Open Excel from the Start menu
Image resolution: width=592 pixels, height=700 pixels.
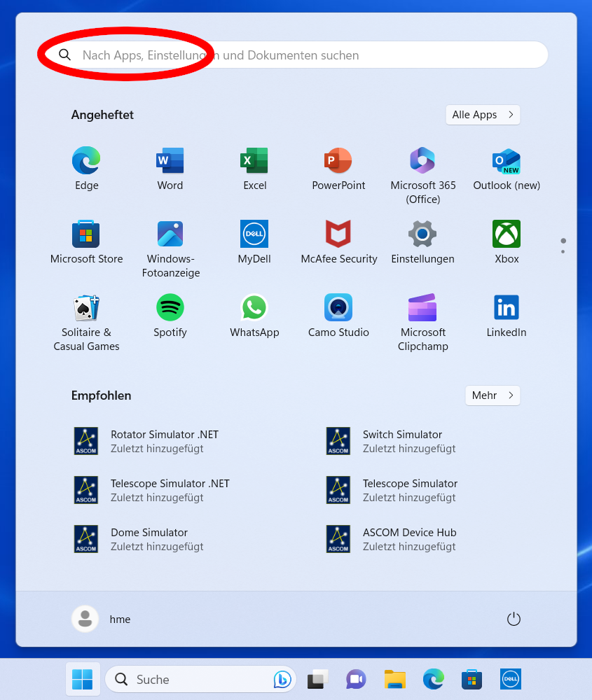pyautogui.click(x=254, y=168)
